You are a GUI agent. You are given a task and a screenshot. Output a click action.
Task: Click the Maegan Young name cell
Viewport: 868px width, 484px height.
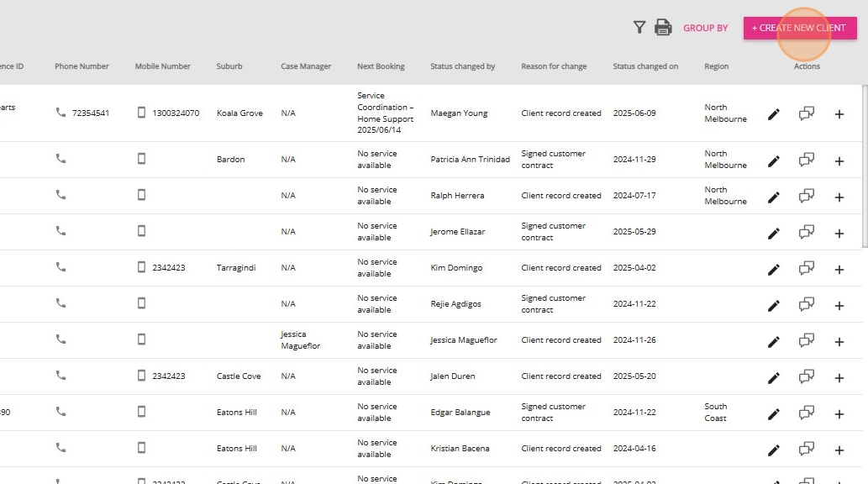click(x=459, y=113)
